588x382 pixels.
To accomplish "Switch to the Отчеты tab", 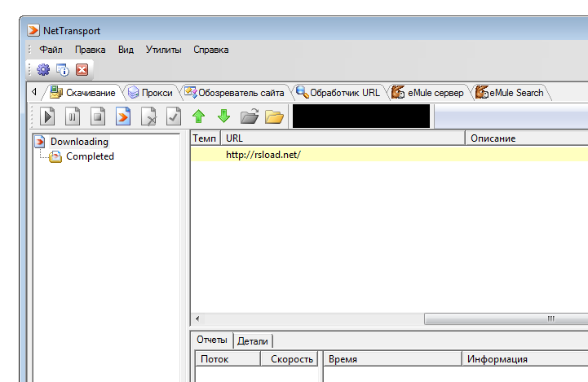I will pyautogui.click(x=212, y=340).
